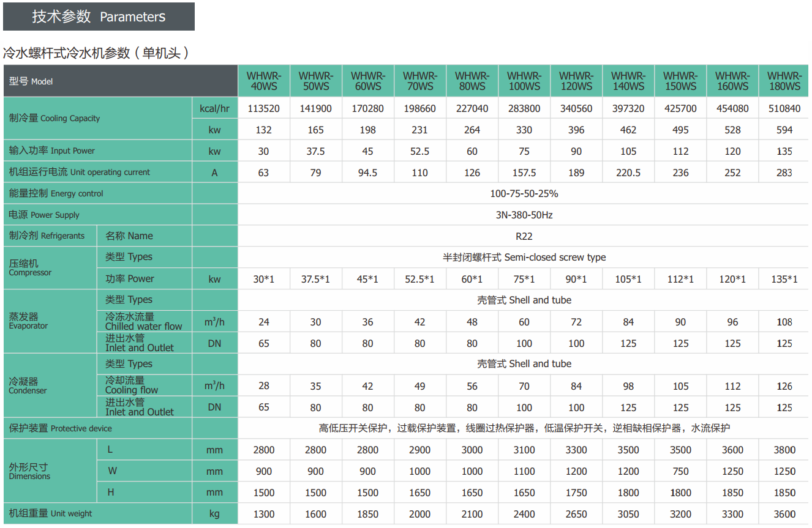Click the 蒸发器 Evaporator section label
This screenshot has width=812, height=528.
pyautogui.click(x=28, y=321)
